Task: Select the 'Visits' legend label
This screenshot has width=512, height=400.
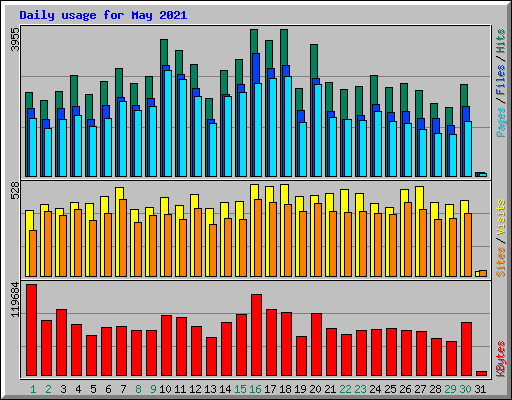Action: click(x=501, y=218)
